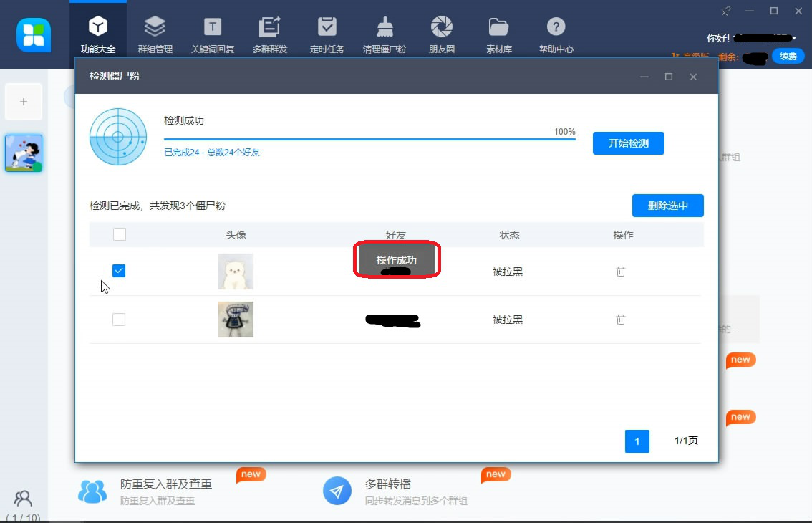Open the 多群群发 tool

(x=270, y=34)
